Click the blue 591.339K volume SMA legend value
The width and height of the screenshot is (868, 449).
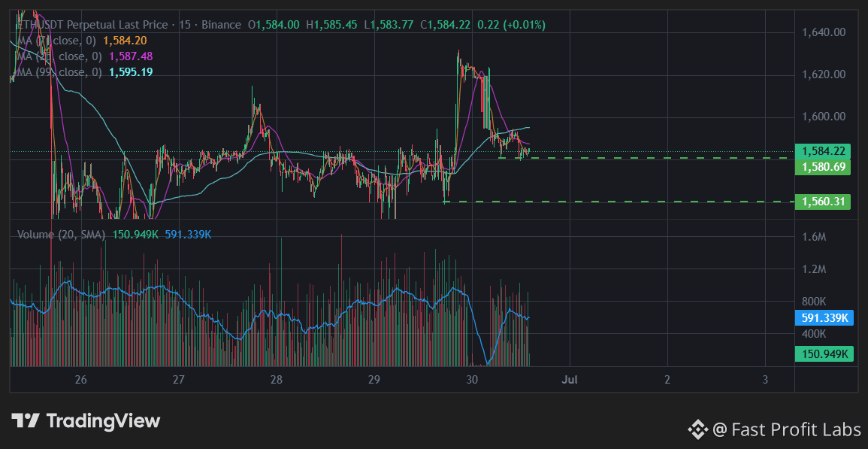188,235
